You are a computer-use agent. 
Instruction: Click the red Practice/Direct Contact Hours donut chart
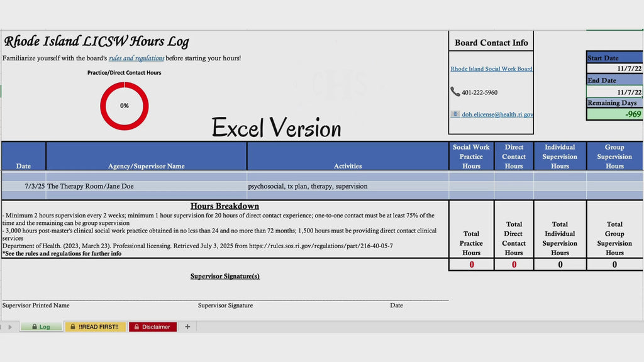point(125,106)
